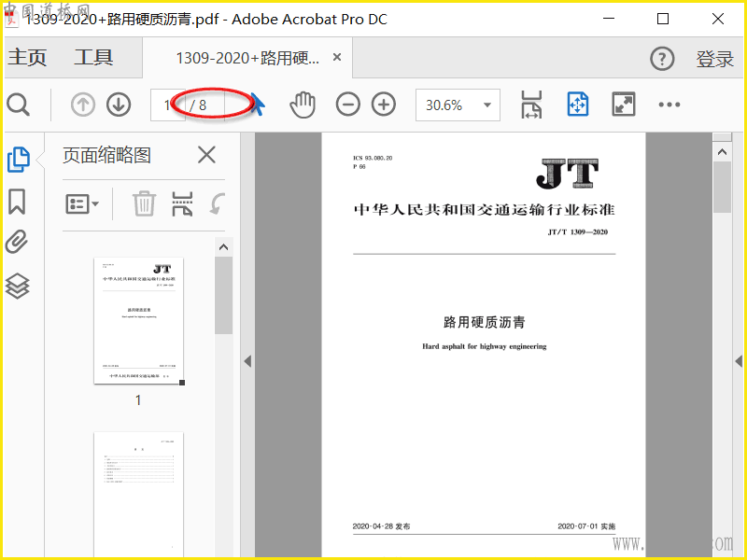Click the 路用硬质沥青 title text

[x=484, y=322]
